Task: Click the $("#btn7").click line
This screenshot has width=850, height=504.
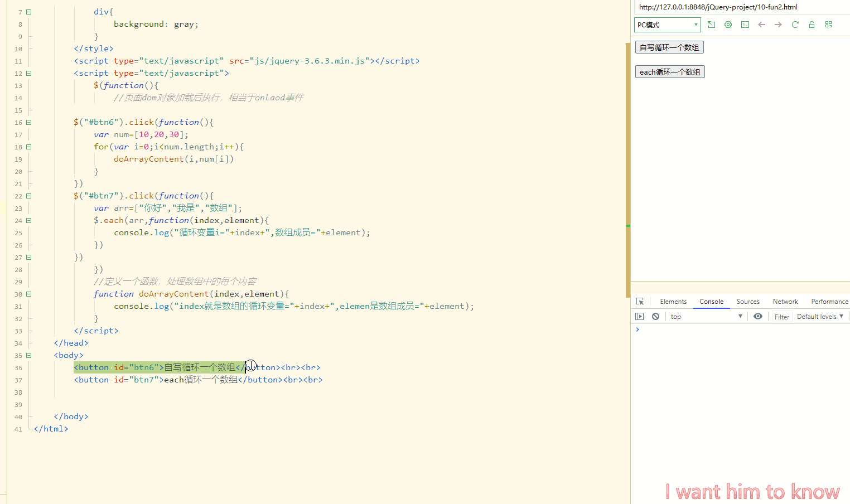Action: pos(143,196)
